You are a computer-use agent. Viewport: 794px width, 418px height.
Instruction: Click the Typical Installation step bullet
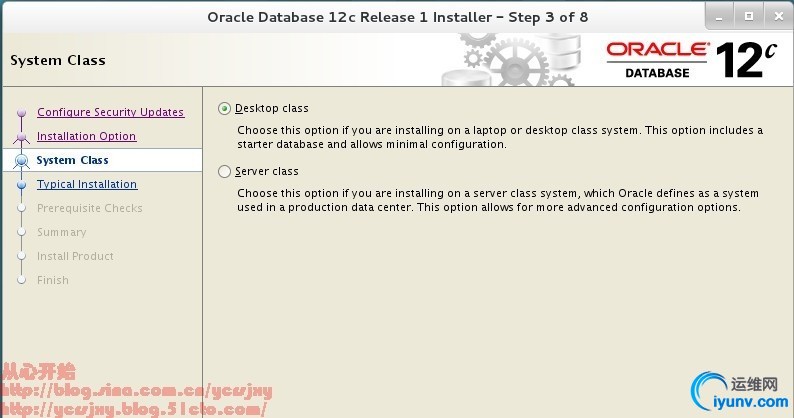point(20,184)
